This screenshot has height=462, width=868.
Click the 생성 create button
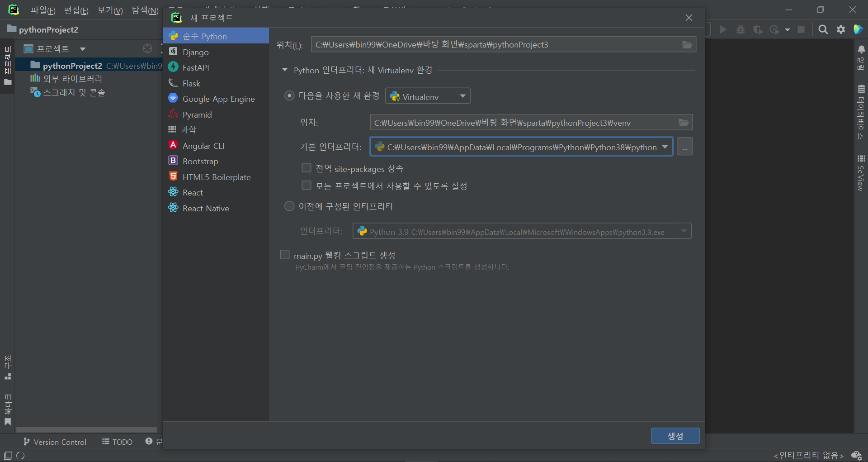675,436
